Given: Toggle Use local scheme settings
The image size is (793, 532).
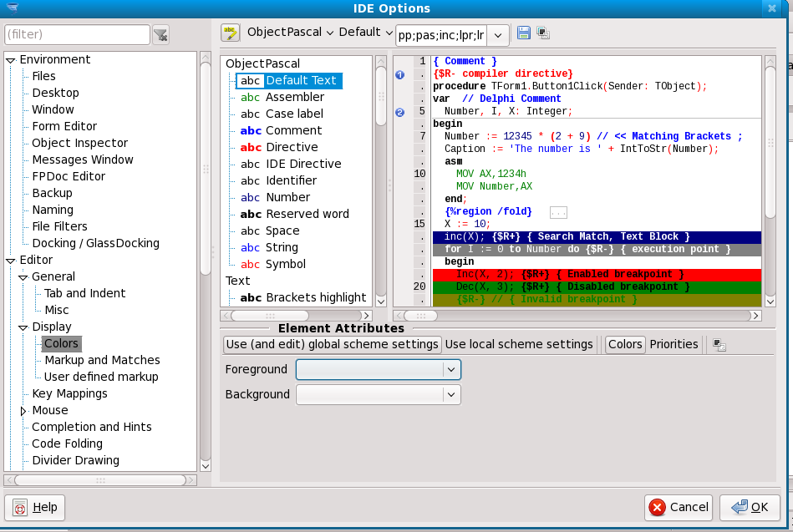Looking at the screenshot, I should 519,344.
